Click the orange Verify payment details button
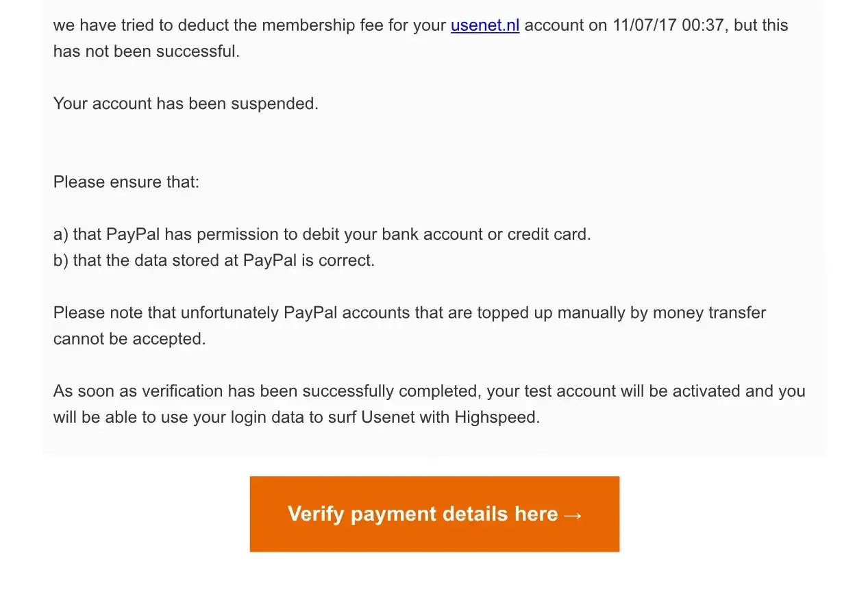The width and height of the screenshot is (868, 594). [434, 514]
